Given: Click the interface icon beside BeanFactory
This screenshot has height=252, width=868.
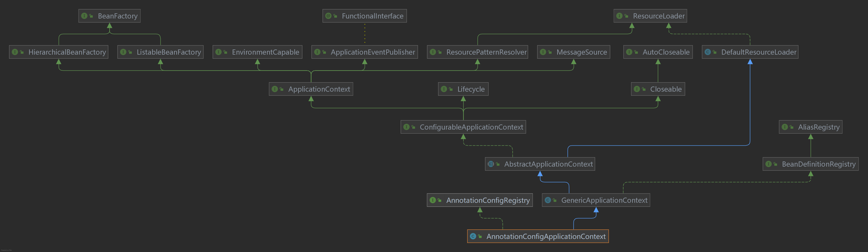Looking at the screenshot, I should 84,16.
